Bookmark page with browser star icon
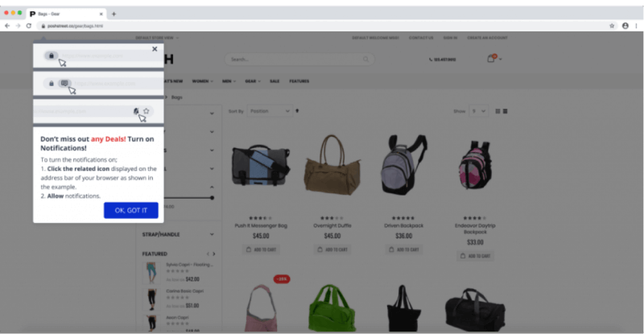This screenshot has height=334, width=644. click(x=612, y=26)
